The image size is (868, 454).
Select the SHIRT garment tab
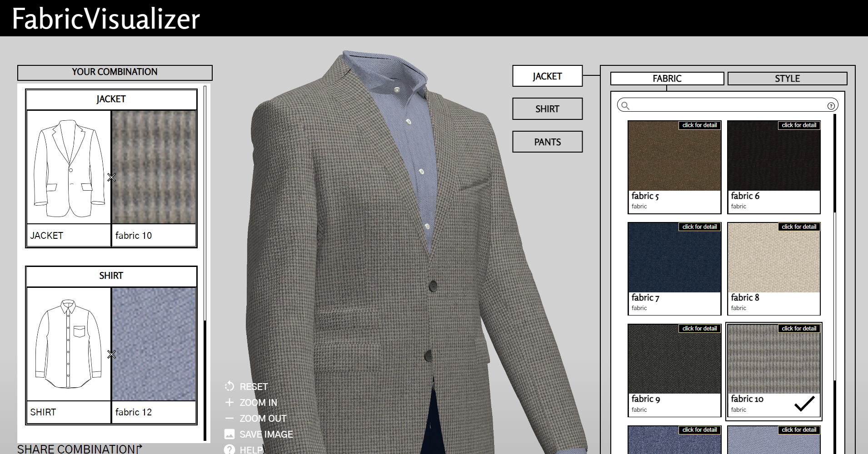547,109
